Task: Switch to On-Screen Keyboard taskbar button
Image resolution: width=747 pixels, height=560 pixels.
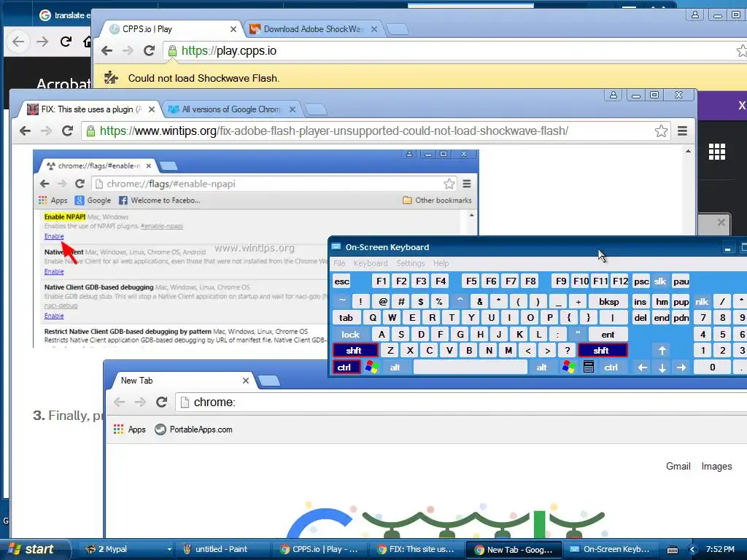Action: point(612,550)
